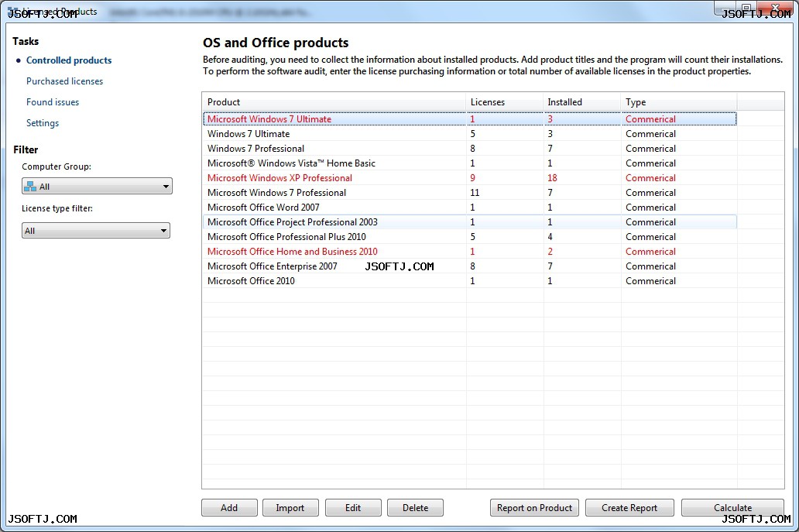The image size is (799, 532).
Task: Select Microsoft Windows XP Professional row
Action: (x=470, y=178)
